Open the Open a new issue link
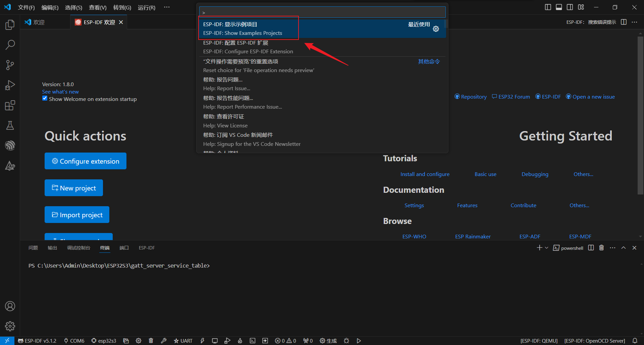 point(590,97)
